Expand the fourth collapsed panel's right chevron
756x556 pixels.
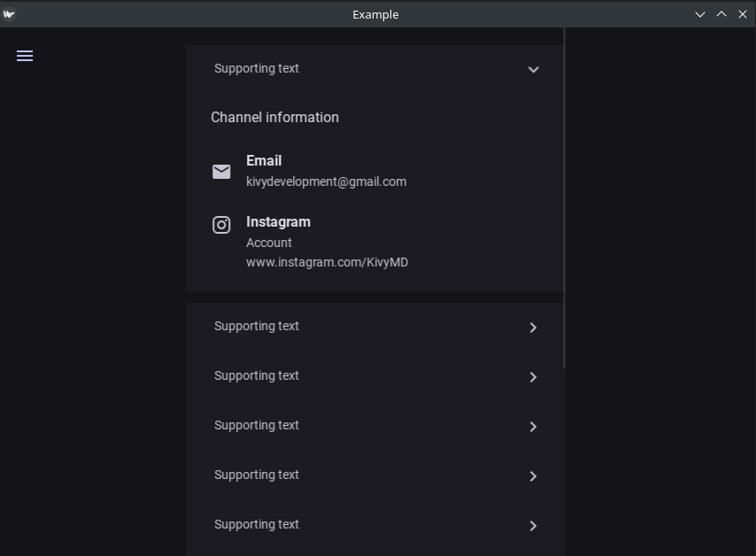click(x=533, y=476)
